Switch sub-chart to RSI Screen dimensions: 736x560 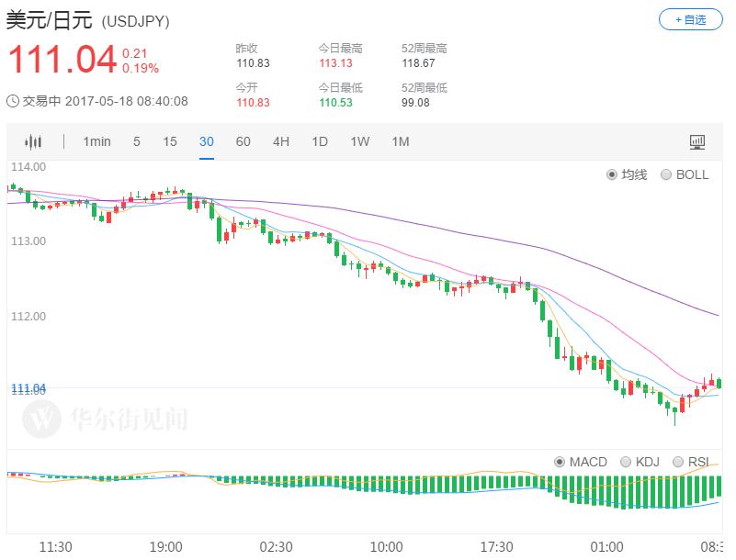click(679, 462)
